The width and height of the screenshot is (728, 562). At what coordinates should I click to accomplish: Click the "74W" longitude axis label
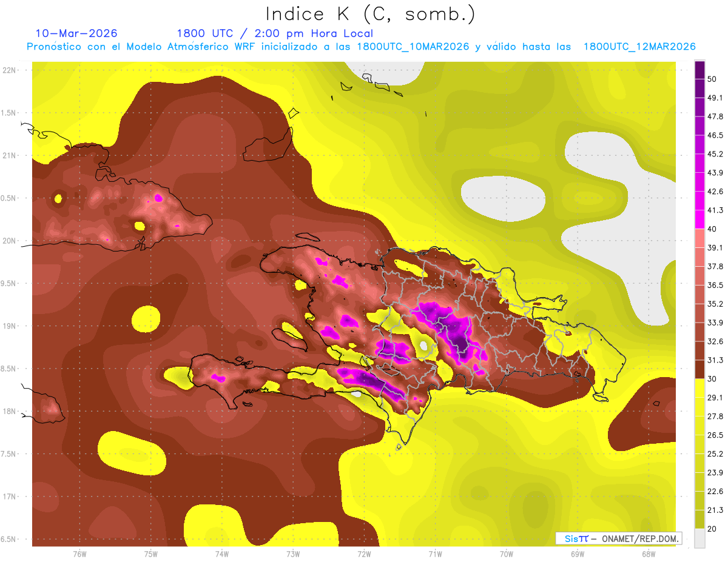tap(222, 554)
